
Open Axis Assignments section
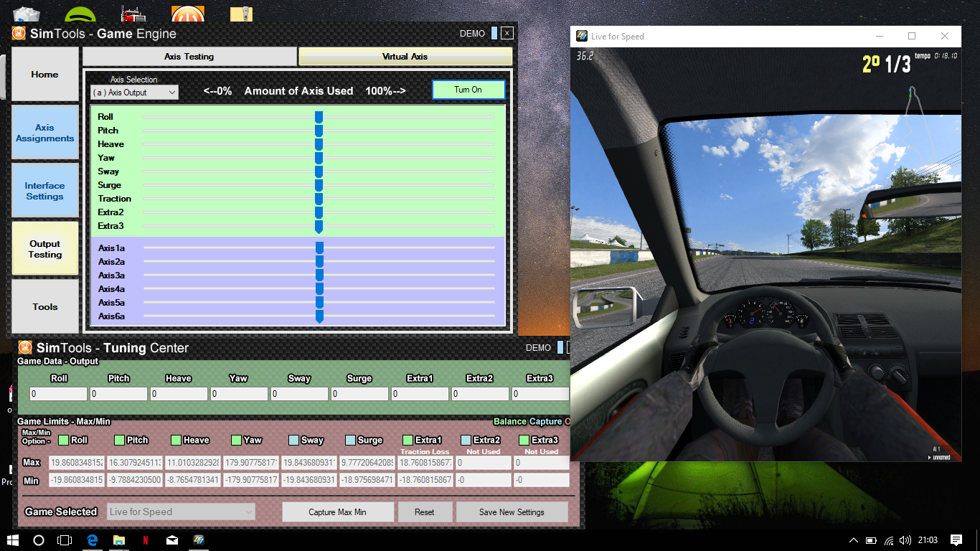point(45,133)
